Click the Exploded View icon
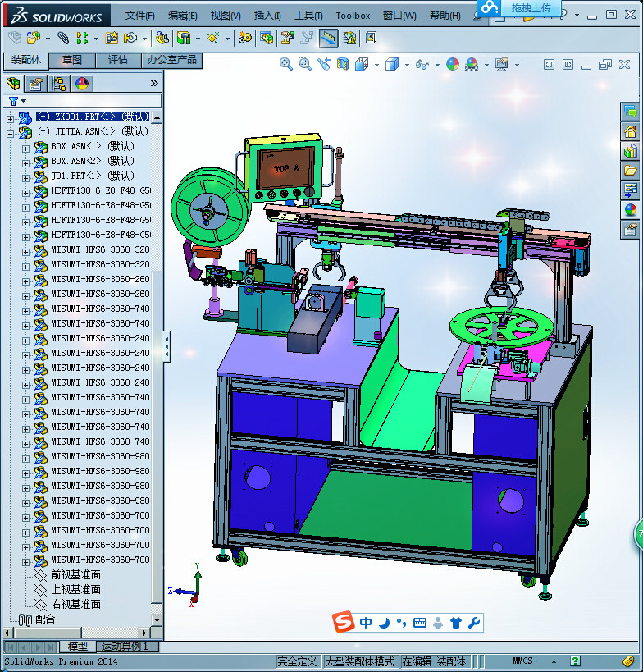This screenshot has height=672, width=643. click(x=287, y=38)
